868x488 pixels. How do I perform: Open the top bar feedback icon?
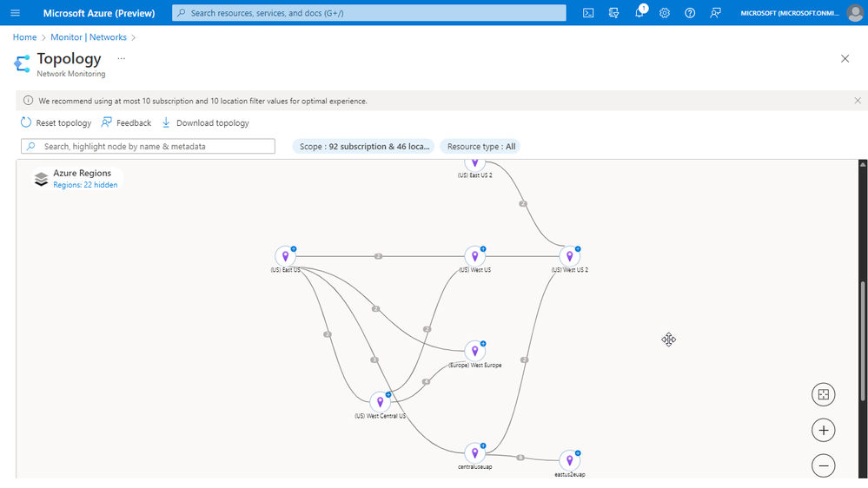pyautogui.click(x=715, y=13)
